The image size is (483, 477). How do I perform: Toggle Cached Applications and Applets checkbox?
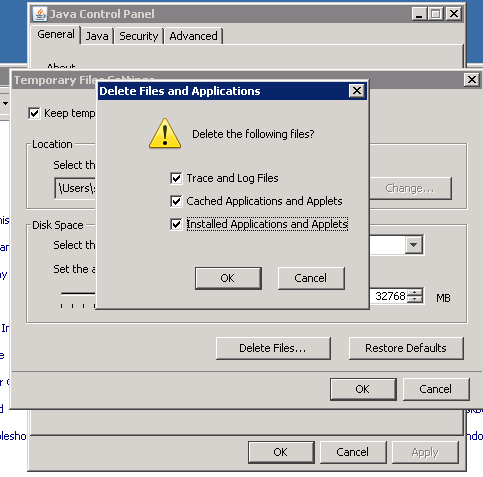[176, 201]
